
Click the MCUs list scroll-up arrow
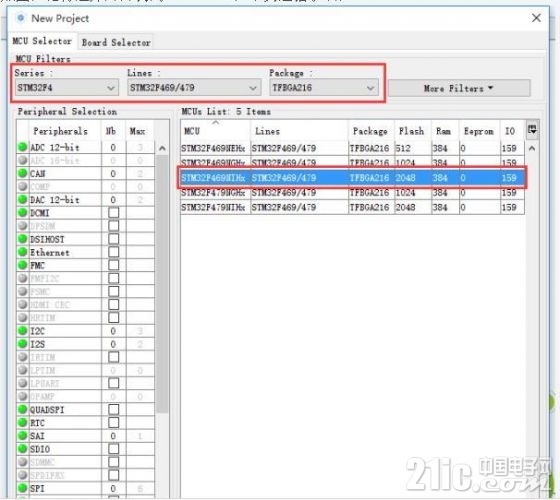(x=532, y=148)
